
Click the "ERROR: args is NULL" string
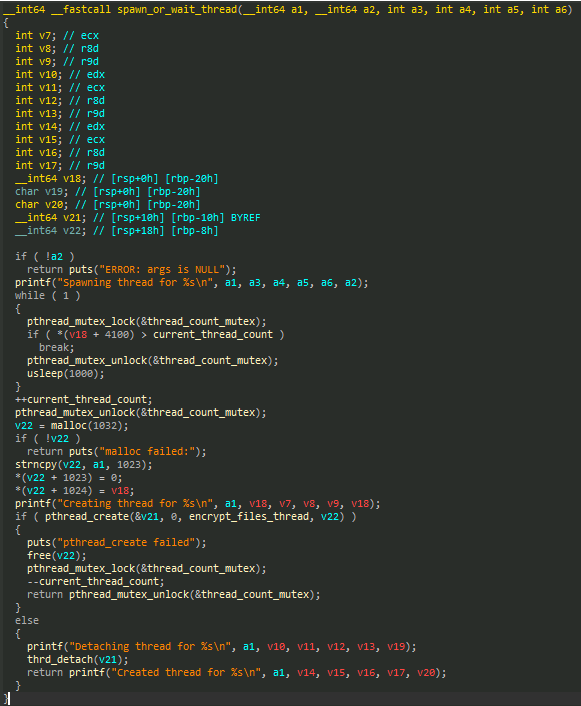(162, 270)
